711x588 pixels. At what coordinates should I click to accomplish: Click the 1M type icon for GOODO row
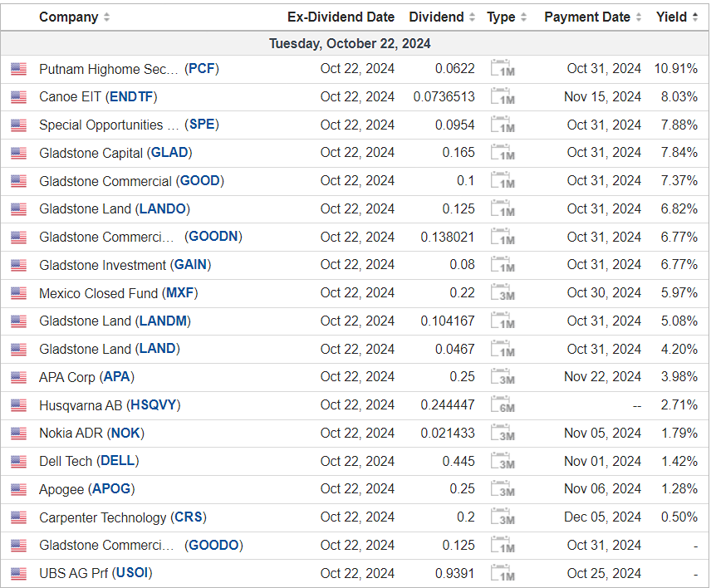point(503,545)
